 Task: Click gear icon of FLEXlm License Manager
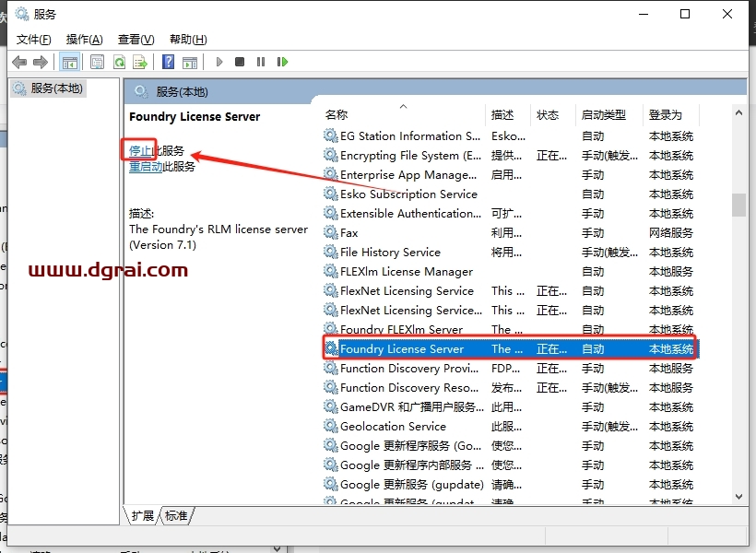click(330, 271)
